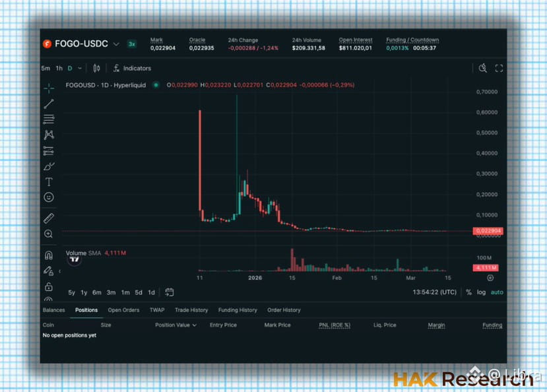Set range to 5d
547x392 pixels.
(x=139, y=292)
